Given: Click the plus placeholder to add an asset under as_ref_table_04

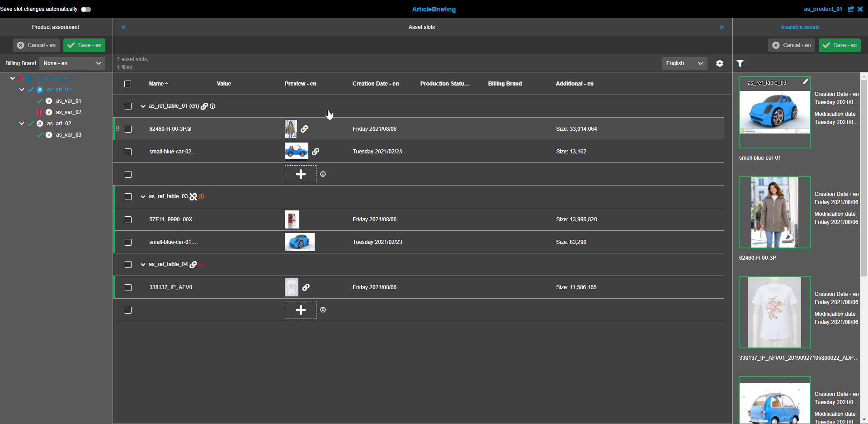Looking at the screenshot, I should 301,310.
